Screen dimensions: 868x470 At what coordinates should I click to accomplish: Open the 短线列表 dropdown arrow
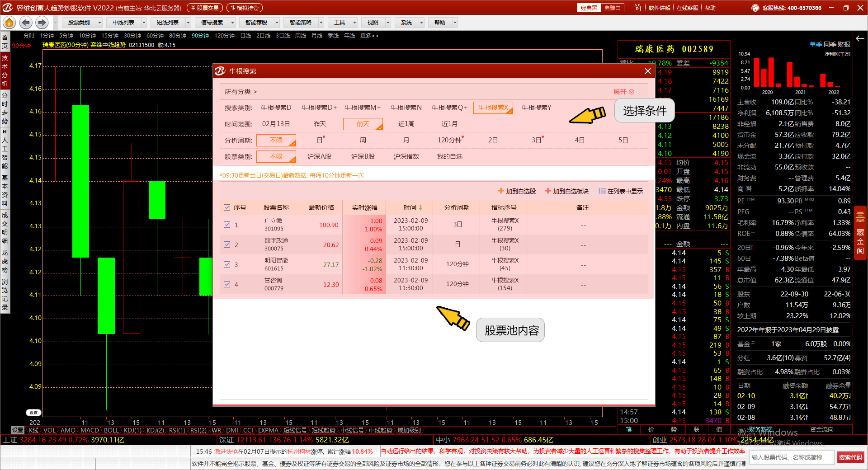tap(188, 23)
